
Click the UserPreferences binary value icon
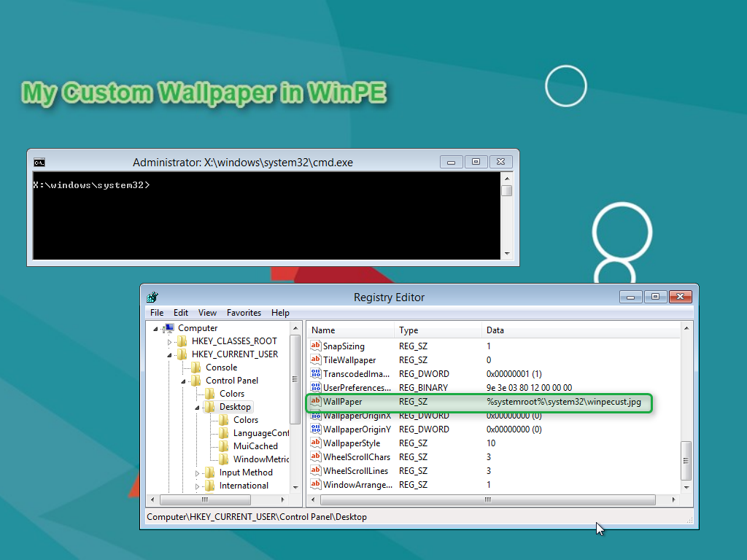click(x=316, y=388)
